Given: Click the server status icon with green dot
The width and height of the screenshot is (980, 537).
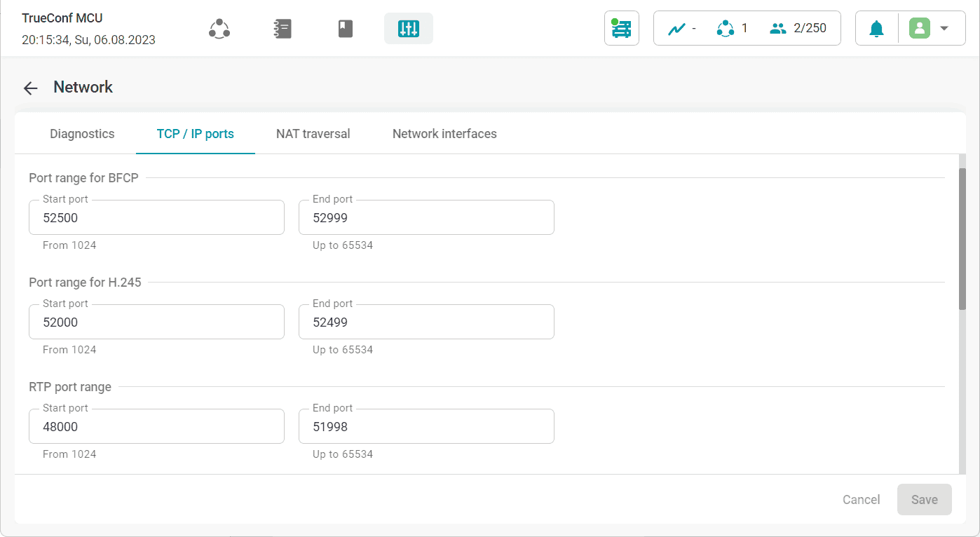Looking at the screenshot, I should tap(622, 29).
